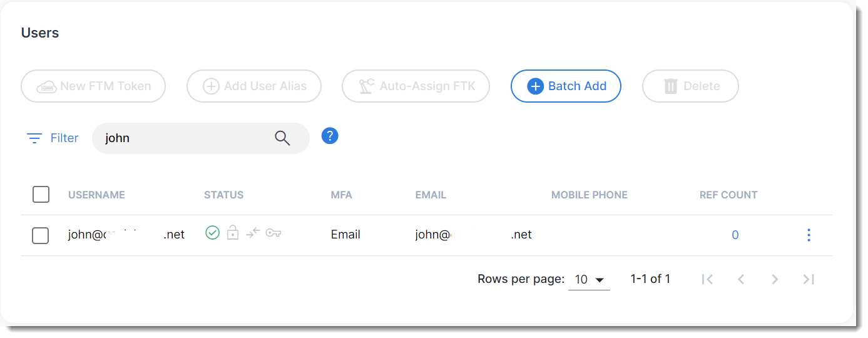The height and width of the screenshot is (338, 868).
Task: Sort by the Username column header
Action: [x=96, y=195]
